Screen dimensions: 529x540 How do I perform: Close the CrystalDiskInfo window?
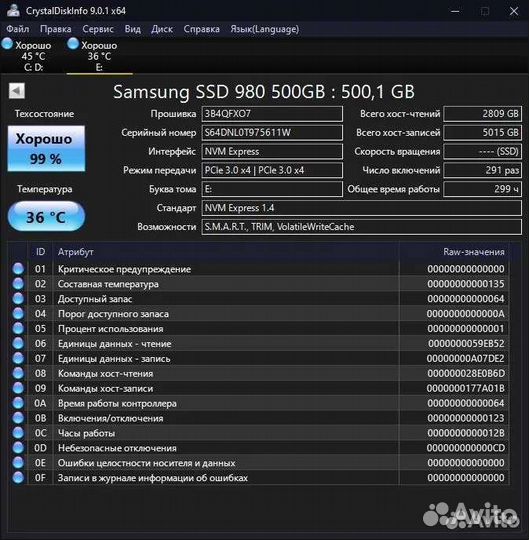[514, 11]
